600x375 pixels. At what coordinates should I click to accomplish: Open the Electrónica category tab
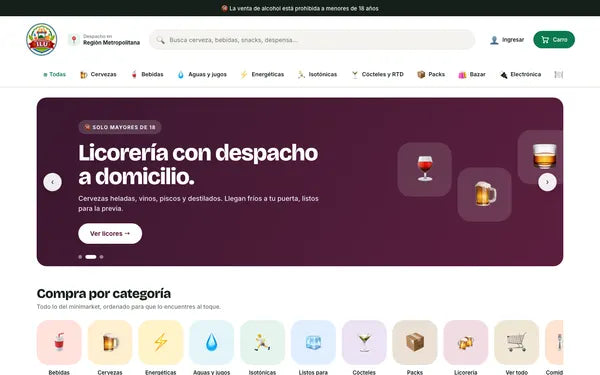520,74
